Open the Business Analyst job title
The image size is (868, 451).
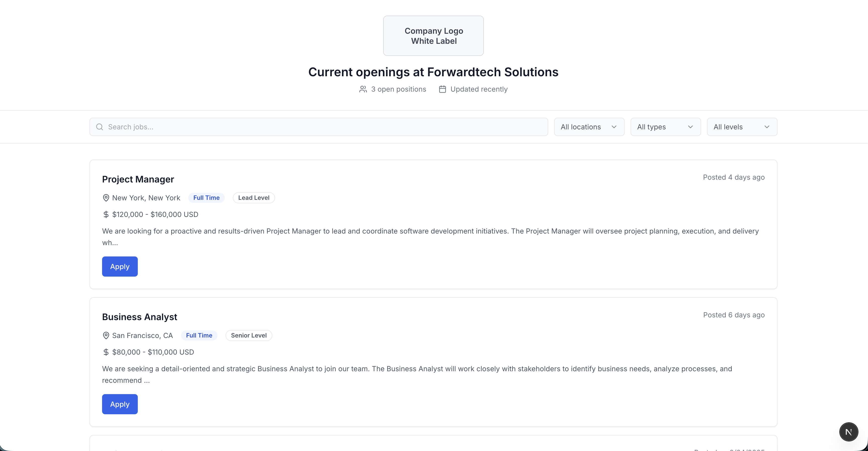click(140, 317)
